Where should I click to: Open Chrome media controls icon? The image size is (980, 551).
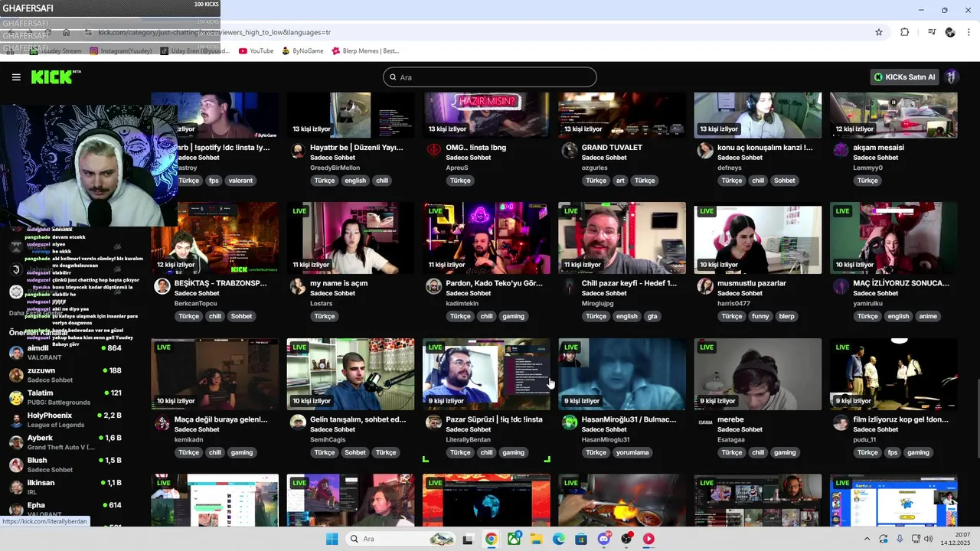click(x=932, y=32)
